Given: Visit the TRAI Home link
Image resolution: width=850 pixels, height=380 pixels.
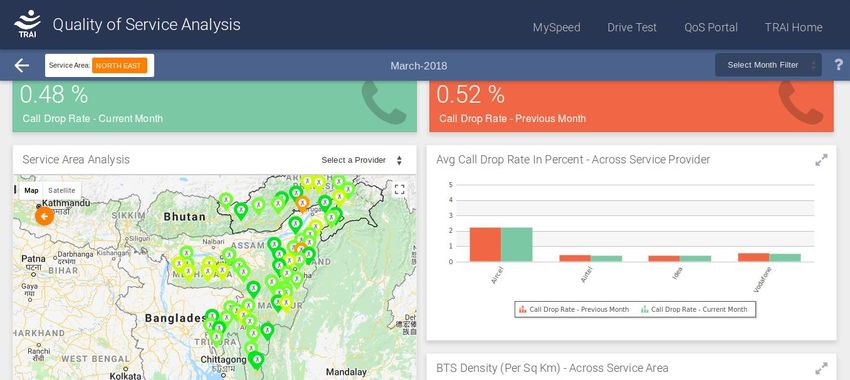Looking at the screenshot, I should click(794, 27).
